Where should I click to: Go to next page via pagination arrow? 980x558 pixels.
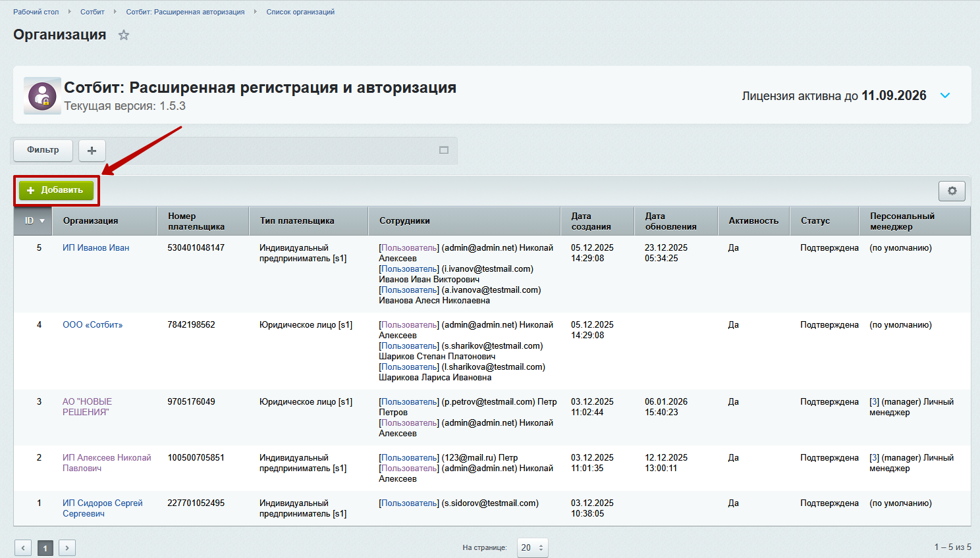(x=67, y=547)
